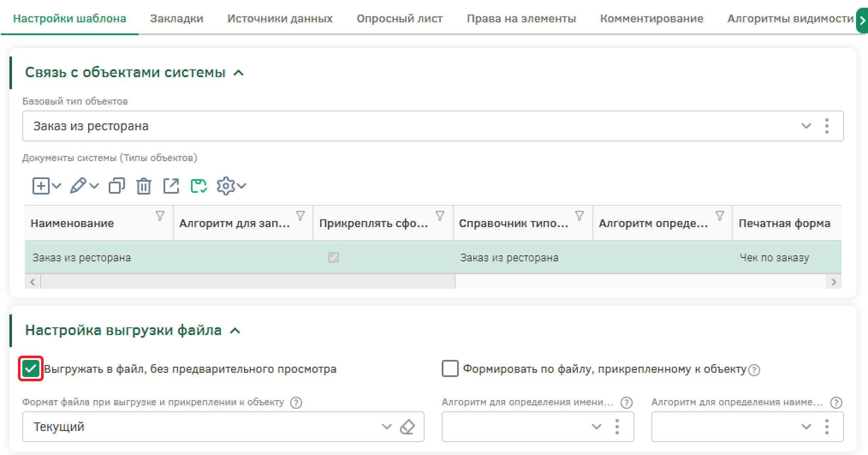The height and width of the screenshot is (455, 868).
Task: Enable Формировать по файлу checkbox
Action: [450, 368]
